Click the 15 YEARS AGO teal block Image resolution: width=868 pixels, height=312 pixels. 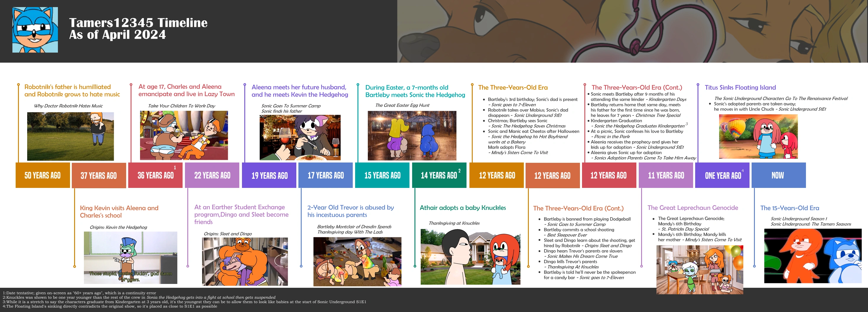coord(382,175)
